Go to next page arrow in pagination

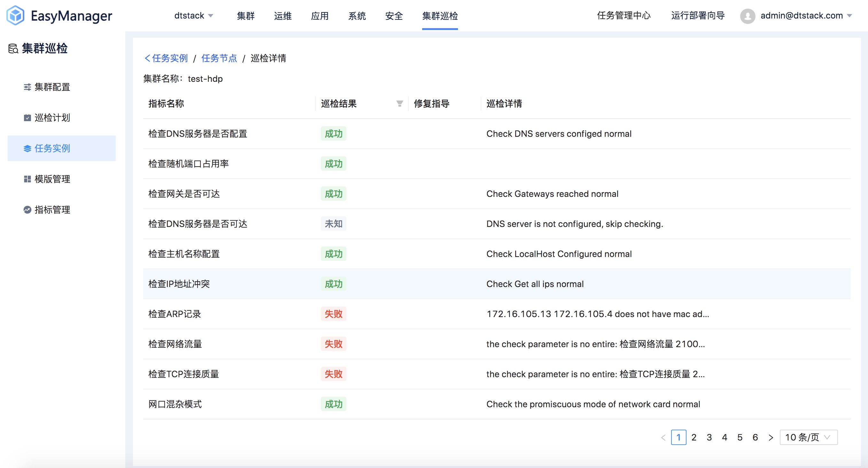coord(771,438)
